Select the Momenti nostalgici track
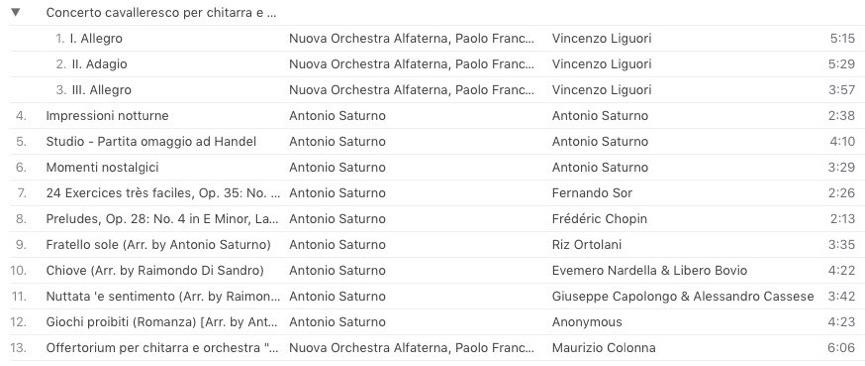Viewport: 865px width, 366px height. pos(432,167)
